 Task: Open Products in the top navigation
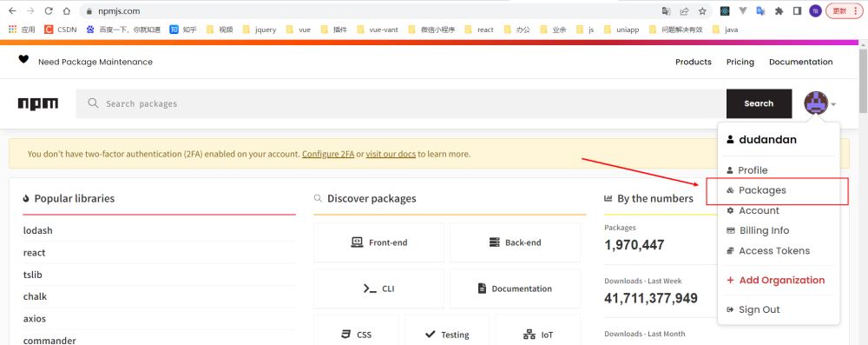click(693, 62)
